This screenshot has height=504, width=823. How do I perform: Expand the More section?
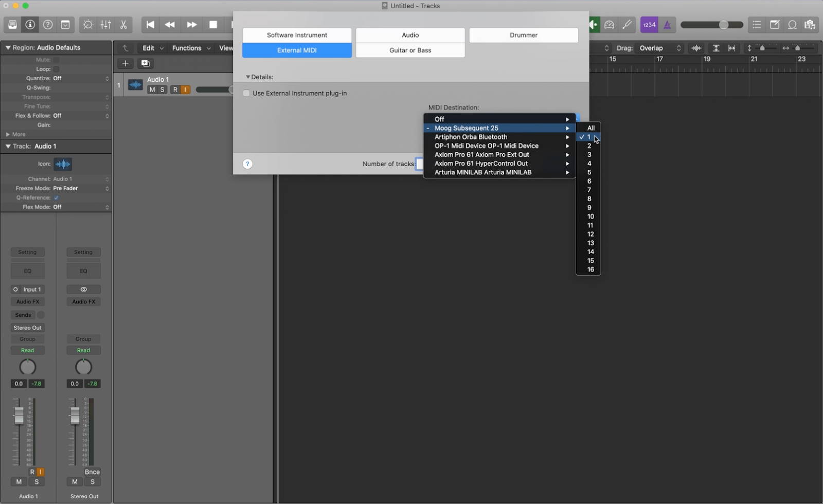tap(8, 134)
